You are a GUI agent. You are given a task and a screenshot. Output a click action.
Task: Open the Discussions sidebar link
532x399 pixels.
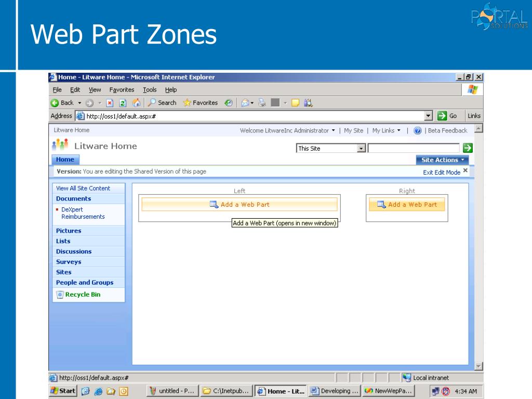[x=74, y=251]
